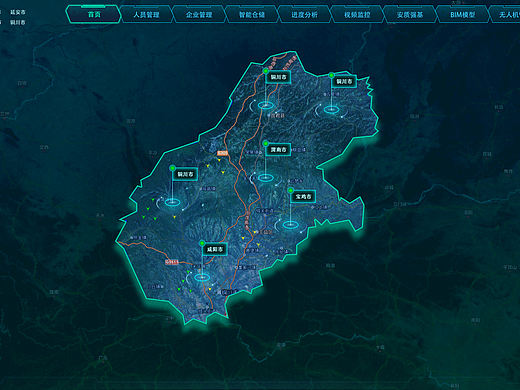Switch to the 人员管理 tab
This screenshot has width=520, height=390.
[x=146, y=14]
